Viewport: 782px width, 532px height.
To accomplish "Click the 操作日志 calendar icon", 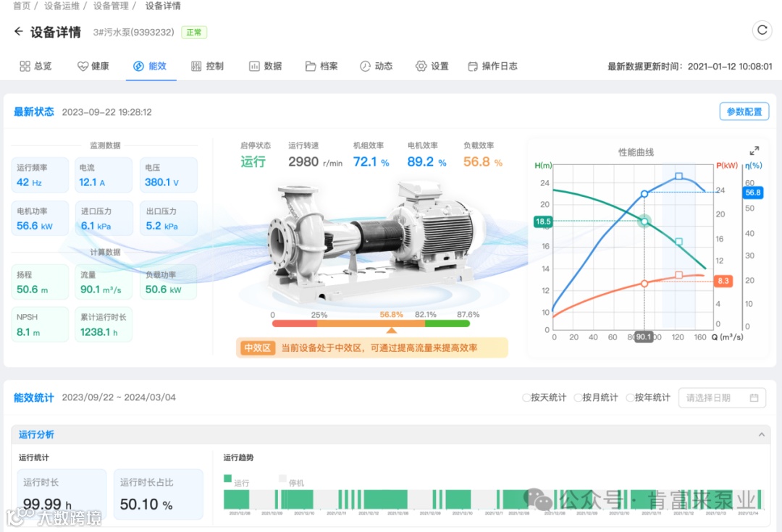I will [472, 66].
